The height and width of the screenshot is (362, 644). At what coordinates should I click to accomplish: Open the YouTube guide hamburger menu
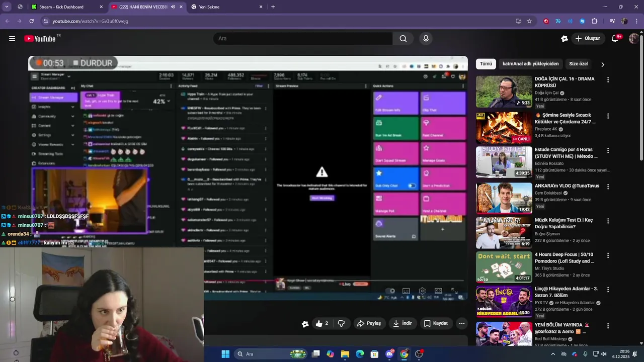click(x=12, y=39)
